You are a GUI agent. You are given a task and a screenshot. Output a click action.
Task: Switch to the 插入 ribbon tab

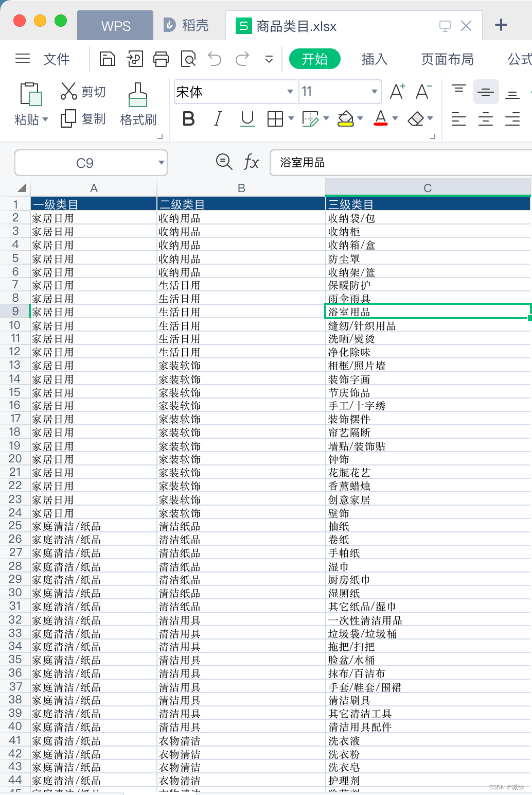click(x=375, y=59)
